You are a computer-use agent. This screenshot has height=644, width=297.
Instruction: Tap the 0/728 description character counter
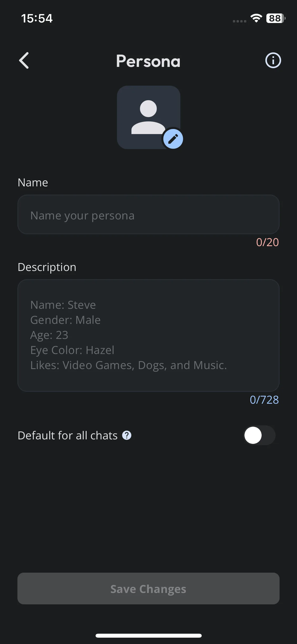pos(264,400)
